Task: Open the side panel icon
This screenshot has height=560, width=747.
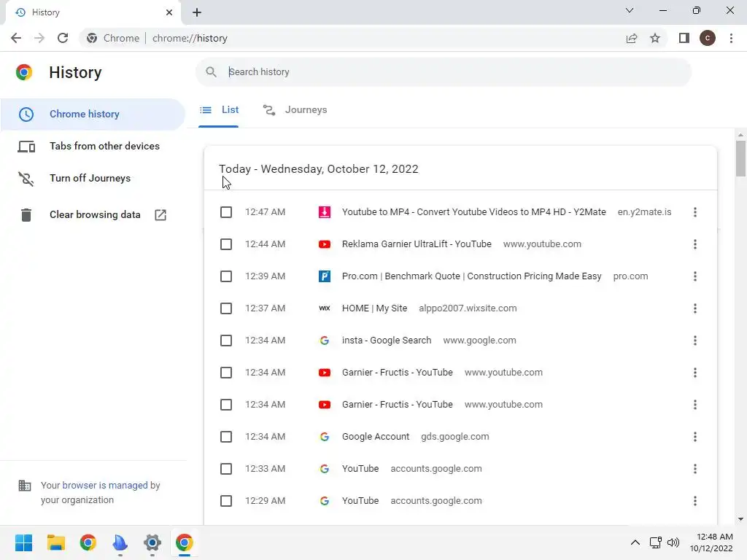Action: click(x=684, y=38)
